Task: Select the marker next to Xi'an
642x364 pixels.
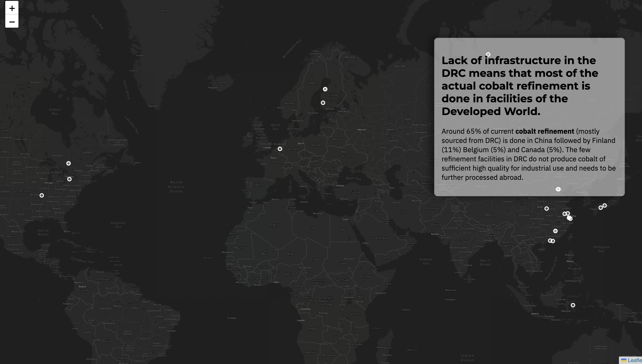Action: point(547,209)
